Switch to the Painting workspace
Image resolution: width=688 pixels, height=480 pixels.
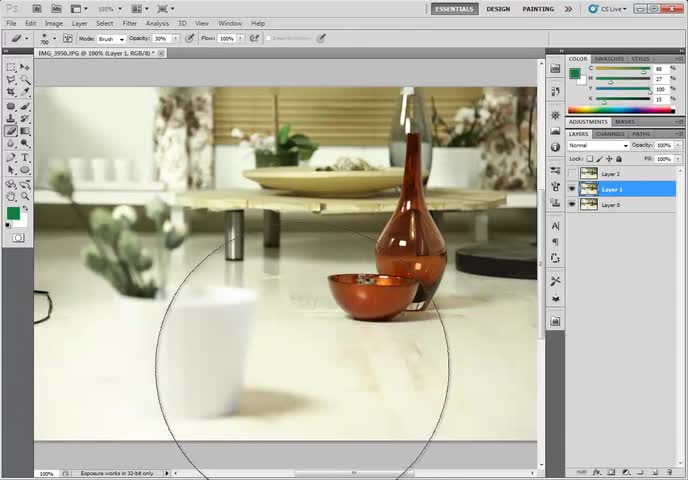[x=538, y=9]
